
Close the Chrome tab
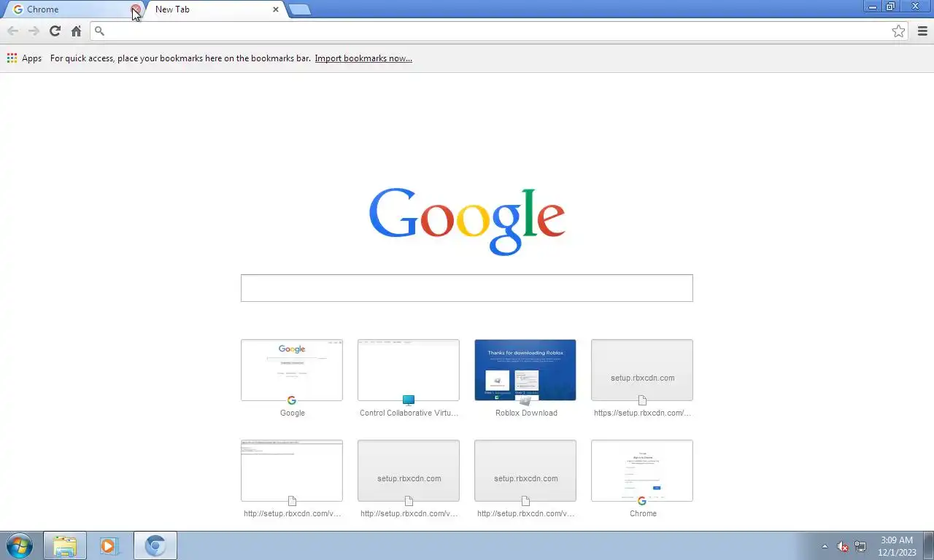(x=136, y=9)
